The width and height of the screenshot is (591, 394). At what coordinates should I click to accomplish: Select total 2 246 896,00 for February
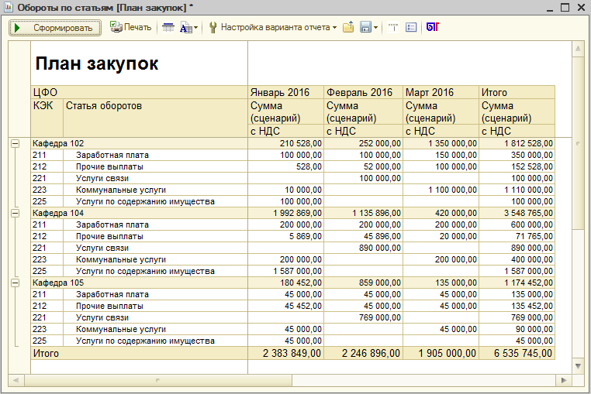[x=363, y=353]
